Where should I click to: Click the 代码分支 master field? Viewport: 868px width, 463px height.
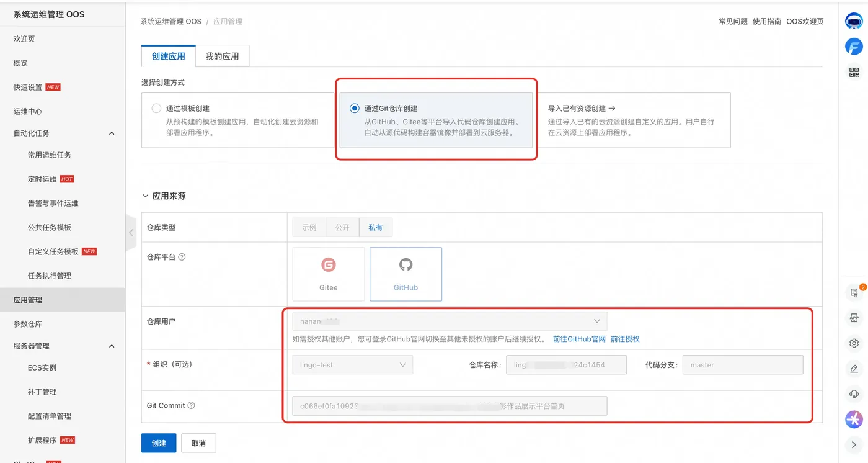[x=743, y=365]
